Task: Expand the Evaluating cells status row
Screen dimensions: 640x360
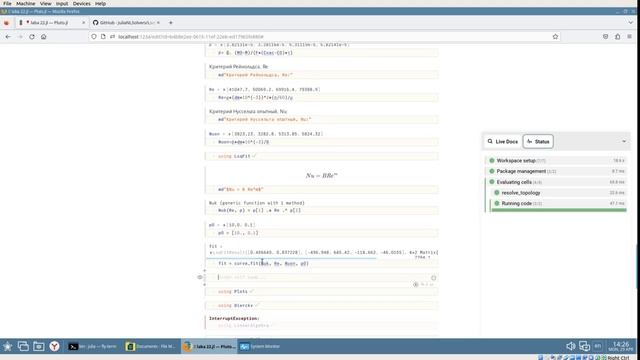Action: point(558,182)
